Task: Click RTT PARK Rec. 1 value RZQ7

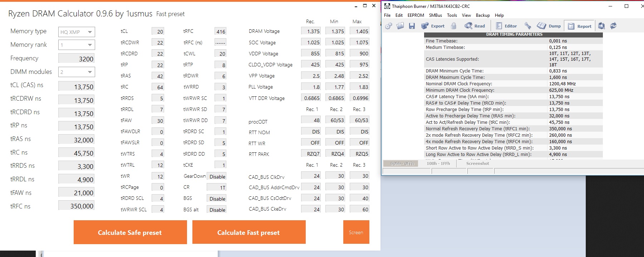Action: tap(311, 153)
